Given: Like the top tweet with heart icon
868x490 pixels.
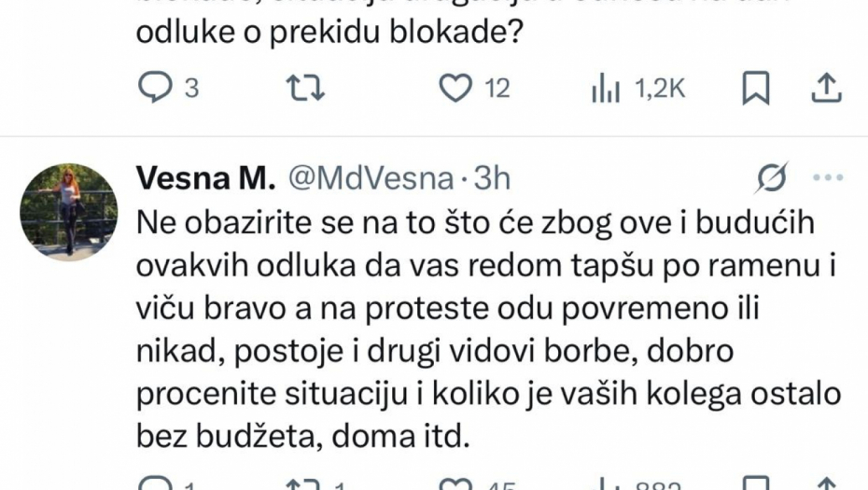Looking at the screenshot, I should click(x=454, y=88).
